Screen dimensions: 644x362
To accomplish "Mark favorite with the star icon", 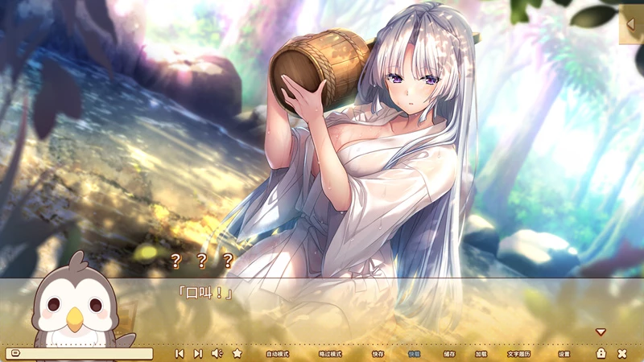I will 237,353.
